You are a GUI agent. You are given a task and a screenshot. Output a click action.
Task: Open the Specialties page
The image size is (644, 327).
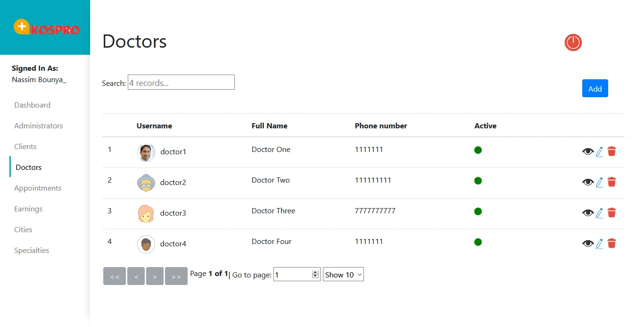coord(32,251)
